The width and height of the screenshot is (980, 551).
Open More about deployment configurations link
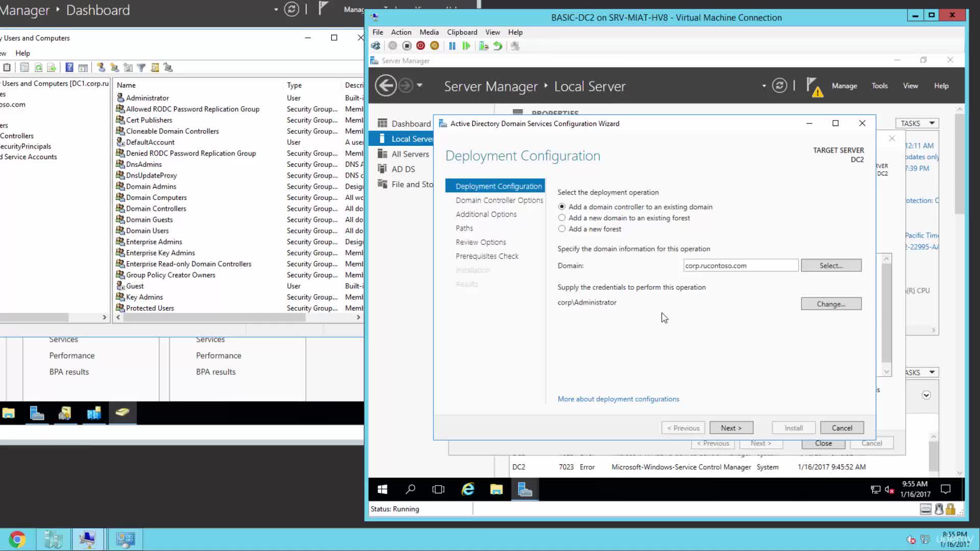(x=619, y=399)
